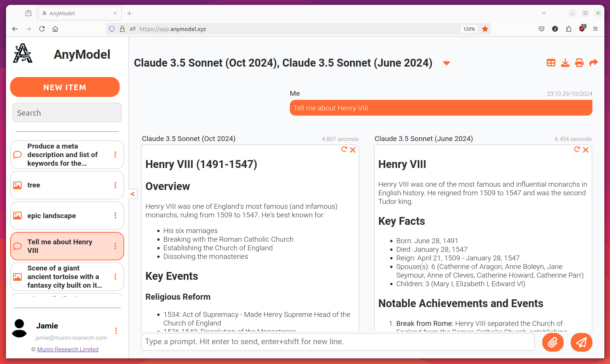Screen dimensions: 610x364
Task: Open options menu for 'Tell me about Henry VIII' item
Action: (x=115, y=246)
